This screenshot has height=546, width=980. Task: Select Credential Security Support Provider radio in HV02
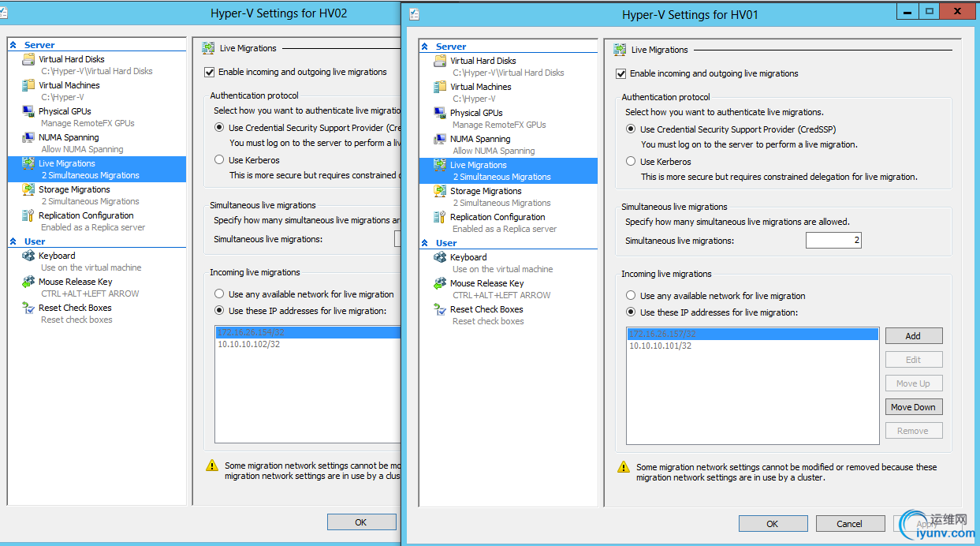[219, 128]
